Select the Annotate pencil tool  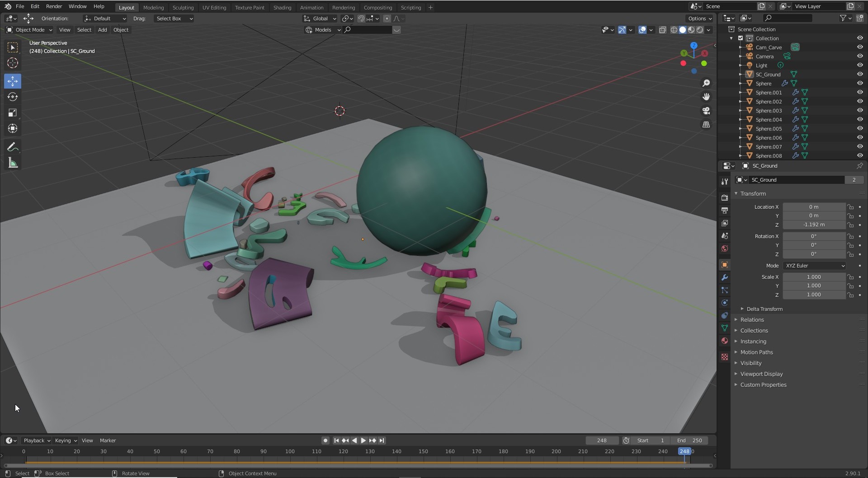coord(13,147)
